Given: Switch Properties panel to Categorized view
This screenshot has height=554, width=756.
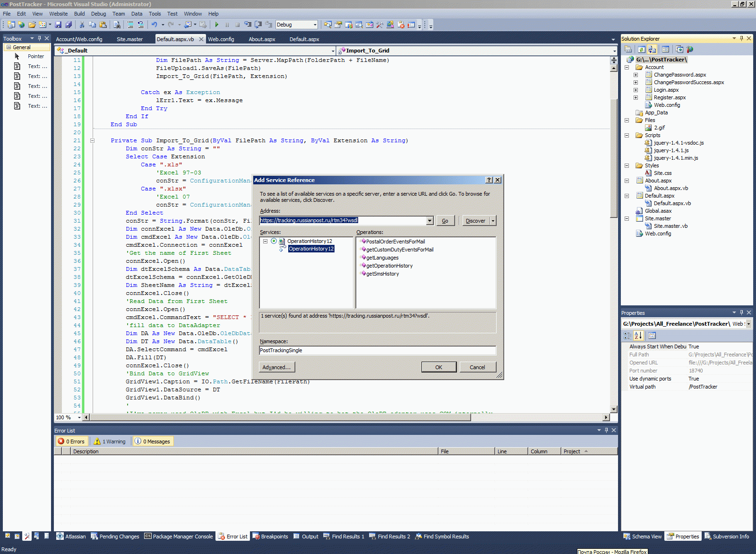Looking at the screenshot, I should 627,336.
